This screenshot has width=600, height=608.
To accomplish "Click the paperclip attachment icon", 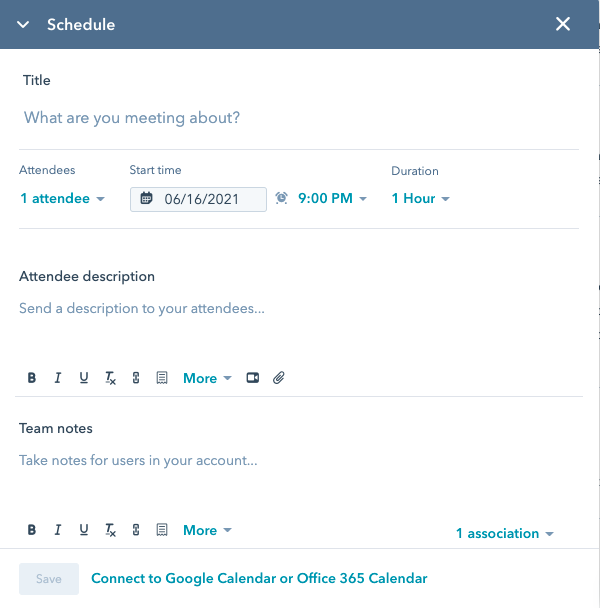I will click(280, 378).
